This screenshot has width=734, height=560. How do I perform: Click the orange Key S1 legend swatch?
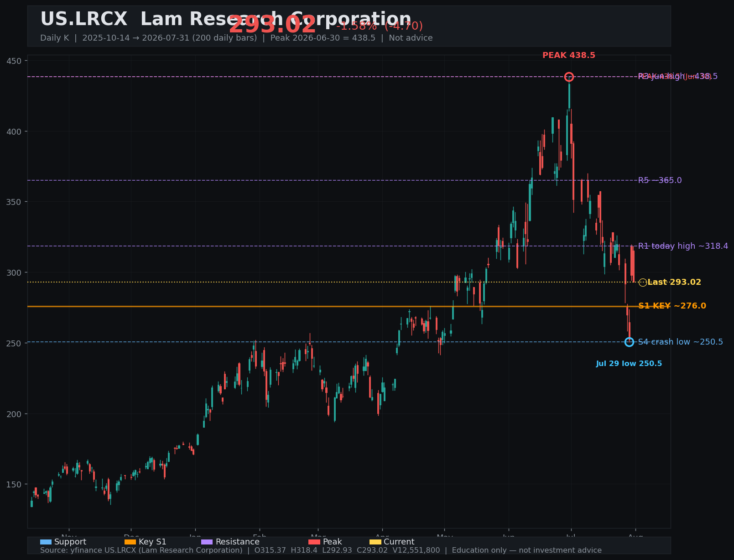(x=130, y=542)
